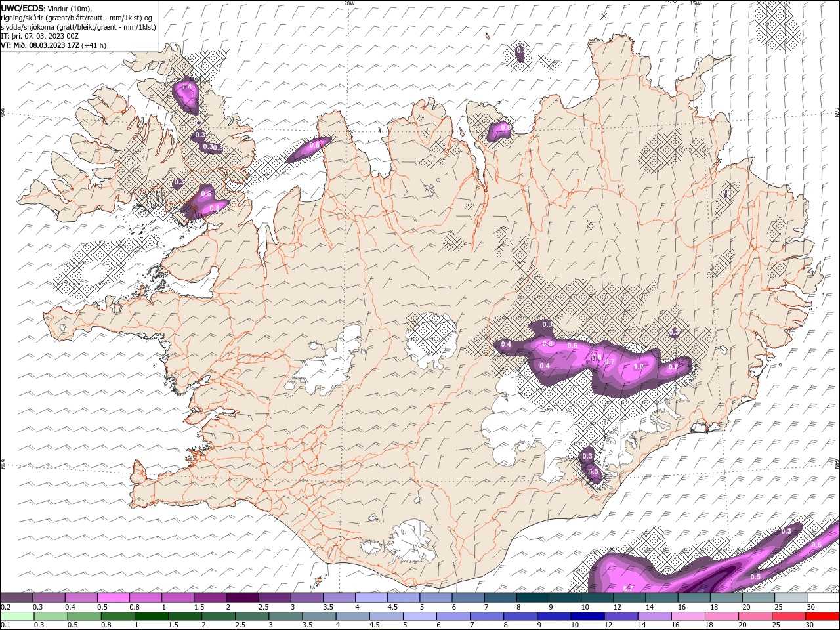
Task: Select bottom-row red swatch above label 30
Action: [x=823, y=616]
